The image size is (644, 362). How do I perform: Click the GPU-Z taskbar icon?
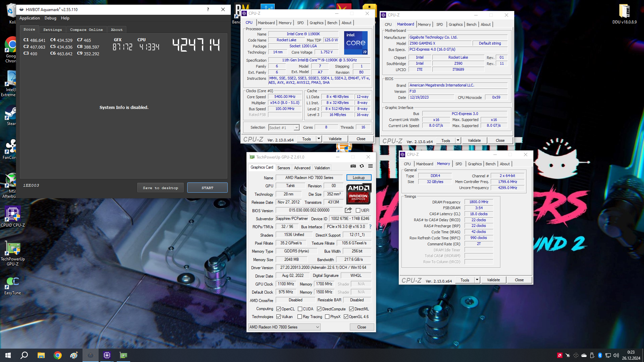tap(123, 355)
